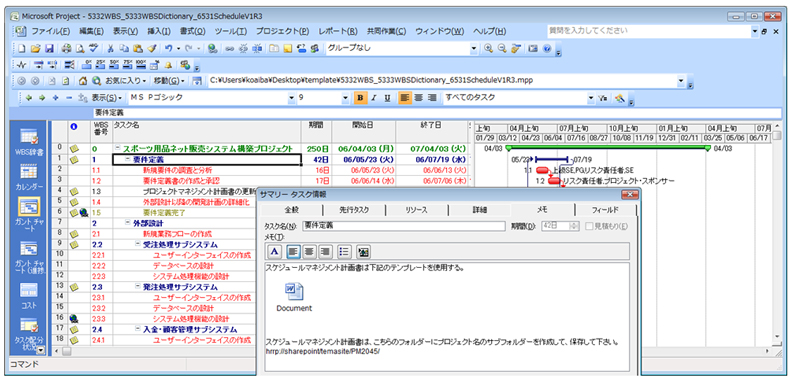
Task: Zoom in on the Gantt timescale
Action: pyautogui.click(x=488, y=49)
